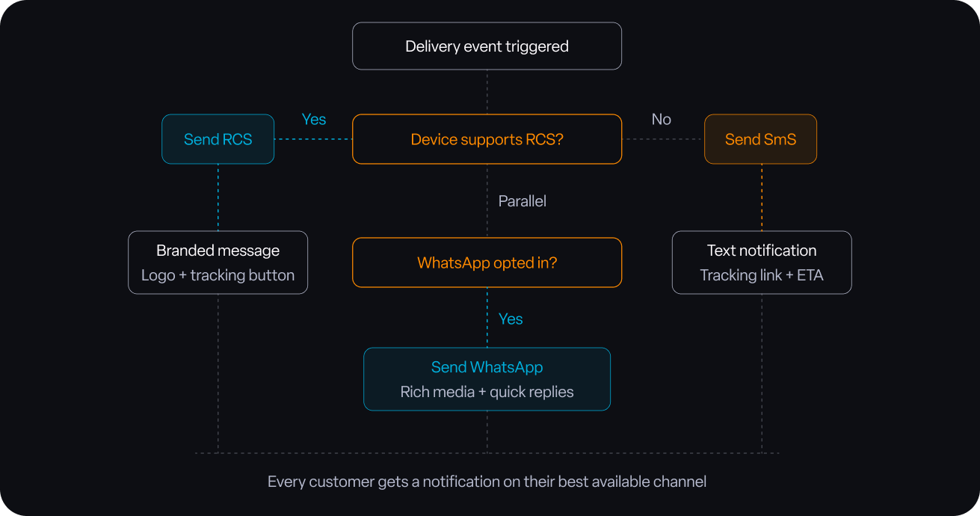Click the "Parallel" connector label
The image size is (980, 516).
[x=523, y=201]
